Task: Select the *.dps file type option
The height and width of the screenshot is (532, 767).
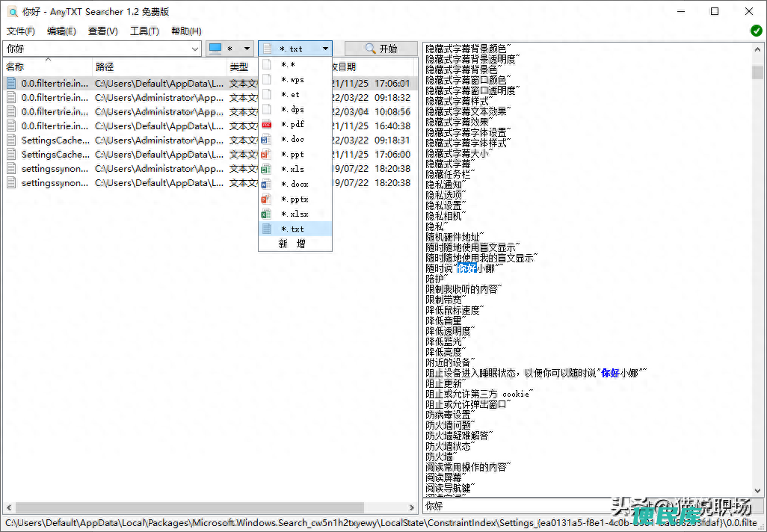Action: tap(295, 110)
